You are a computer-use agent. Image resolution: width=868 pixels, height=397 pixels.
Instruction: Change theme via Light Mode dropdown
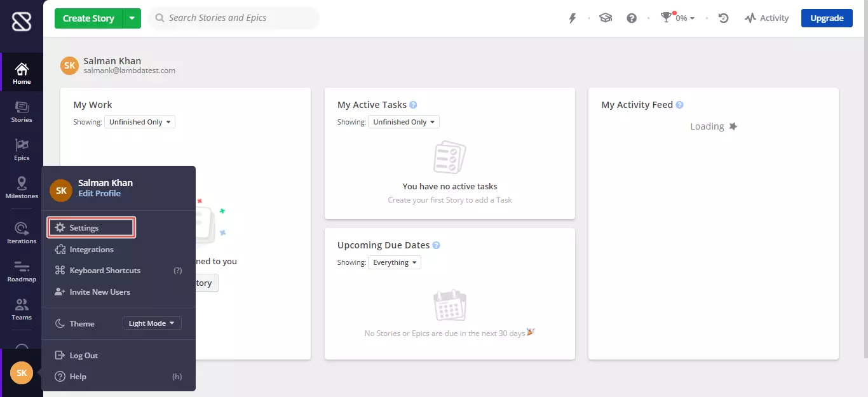[152, 323]
